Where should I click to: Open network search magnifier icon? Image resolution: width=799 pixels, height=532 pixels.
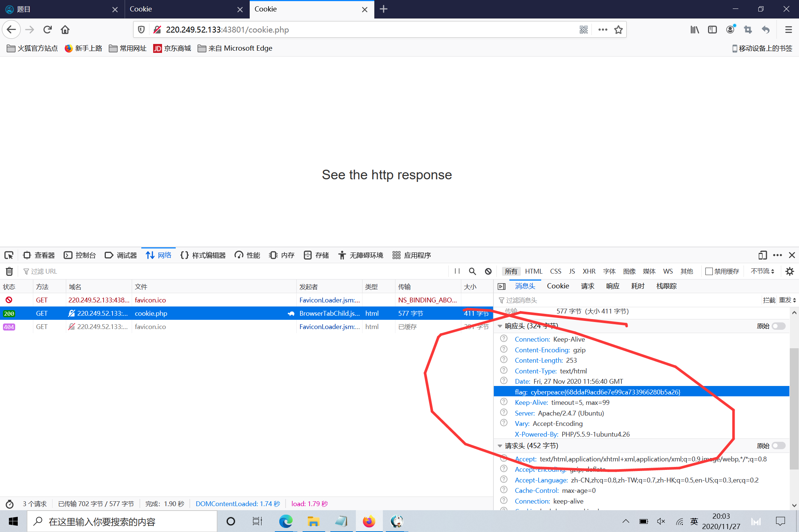[x=472, y=271]
